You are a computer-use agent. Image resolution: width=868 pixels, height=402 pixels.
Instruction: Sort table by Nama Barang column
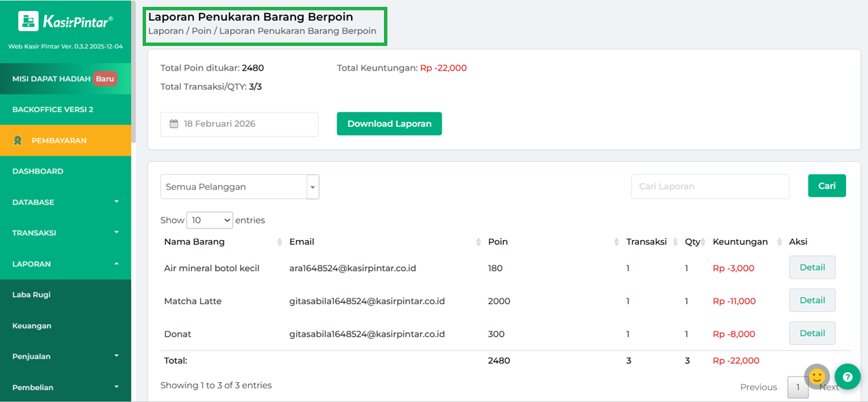pos(279,242)
